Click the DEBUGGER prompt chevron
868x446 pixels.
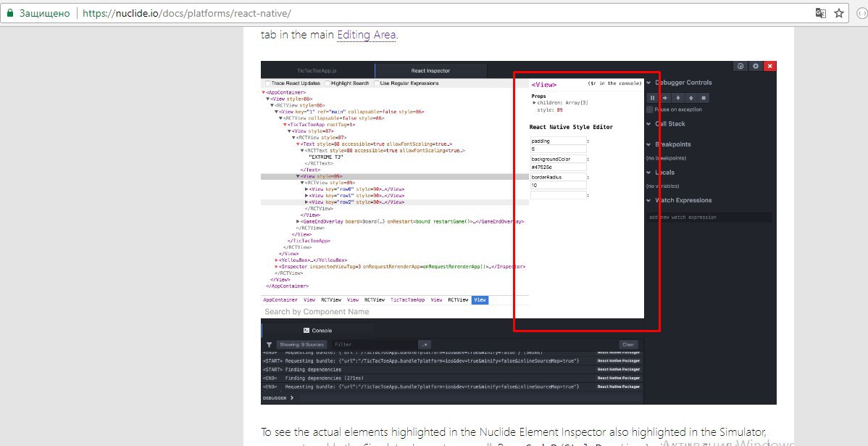pyautogui.click(x=292, y=398)
